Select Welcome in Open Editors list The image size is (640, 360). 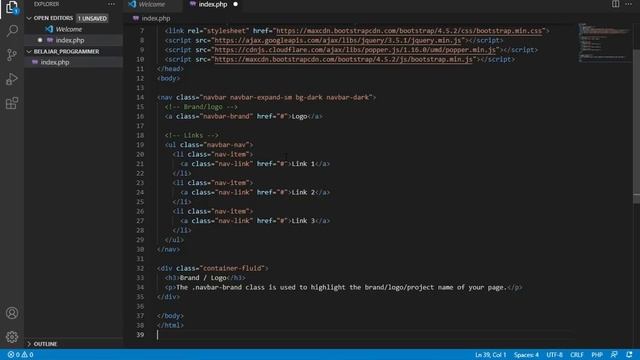69,29
